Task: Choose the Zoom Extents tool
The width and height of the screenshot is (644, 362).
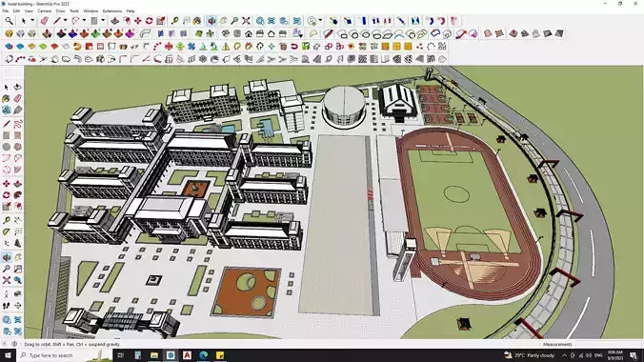Action: (246, 21)
